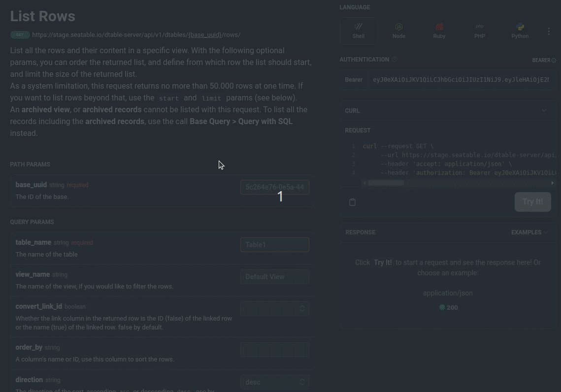Select the Node language option
The image size is (561, 392).
398,31
